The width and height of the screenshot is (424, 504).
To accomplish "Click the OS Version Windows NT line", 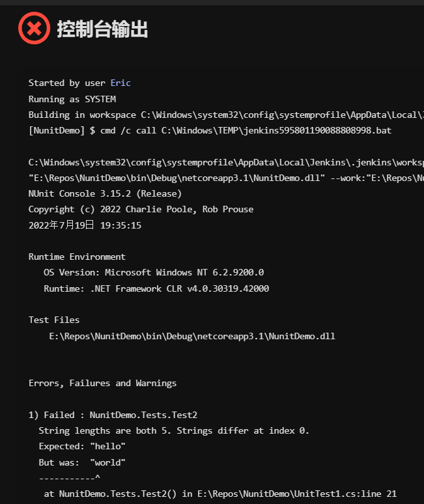I will tap(153, 272).
